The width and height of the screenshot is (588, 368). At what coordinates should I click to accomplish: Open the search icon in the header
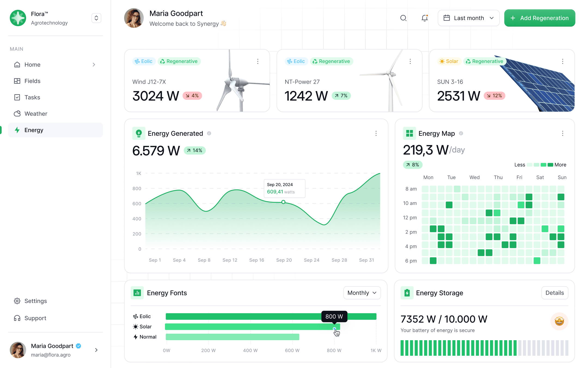pos(403,18)
